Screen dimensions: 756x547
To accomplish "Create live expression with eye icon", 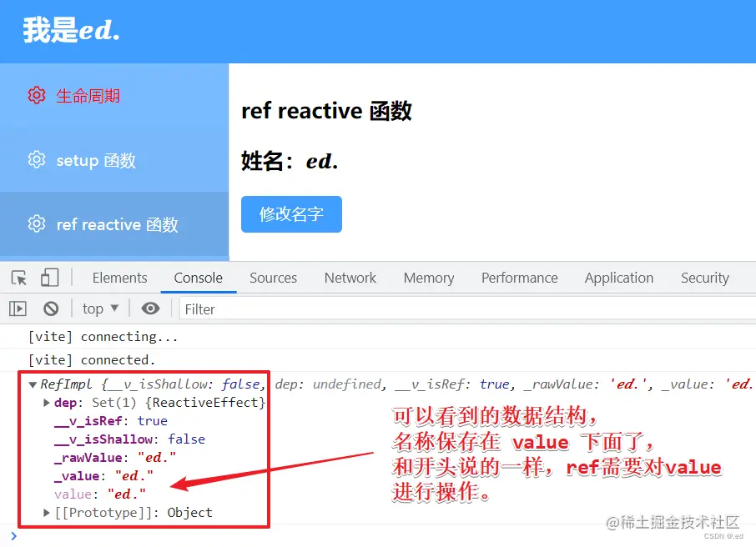I will pos(150,309).
